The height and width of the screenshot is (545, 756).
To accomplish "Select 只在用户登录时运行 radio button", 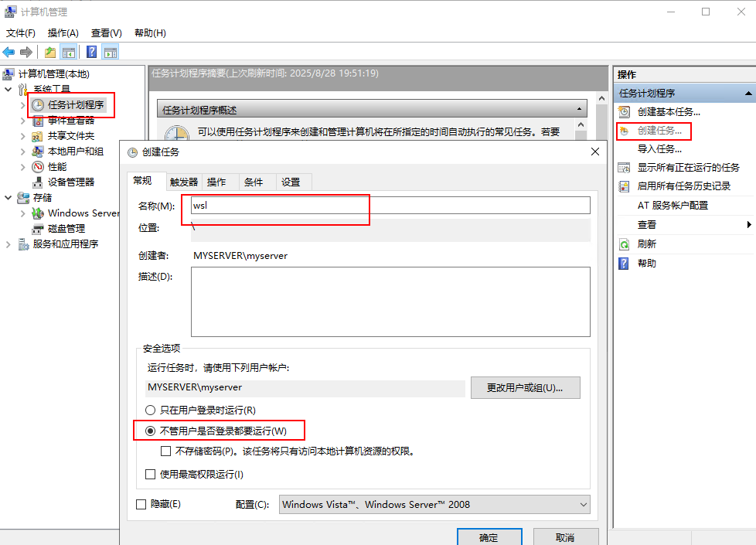I will [x=151, y=410].
